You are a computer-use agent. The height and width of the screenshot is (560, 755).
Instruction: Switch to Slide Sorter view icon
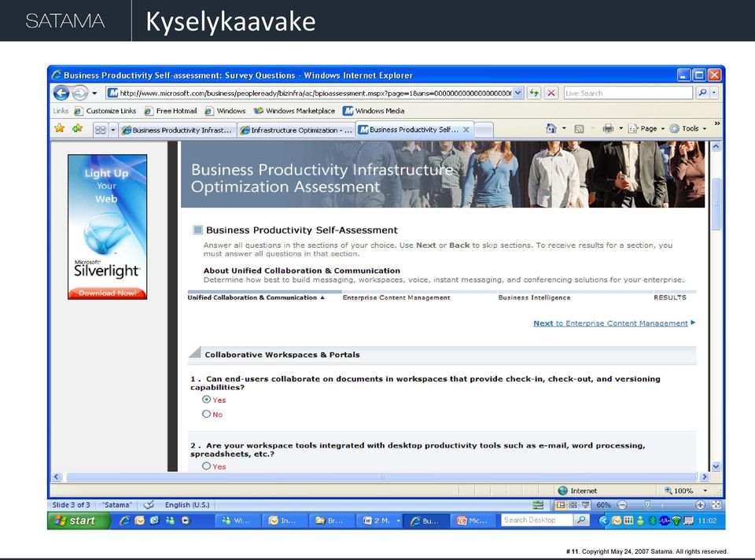pyautogui.click(x=573, y=505)
